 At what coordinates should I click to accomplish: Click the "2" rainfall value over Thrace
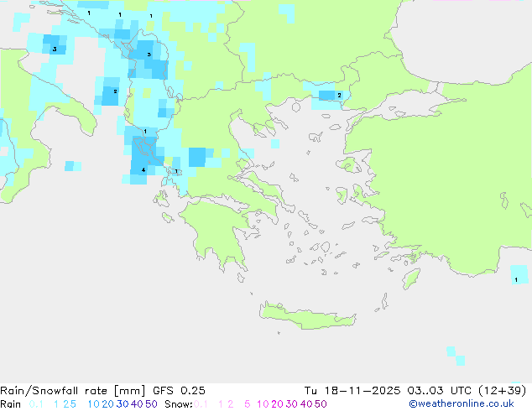click(339, 96)
